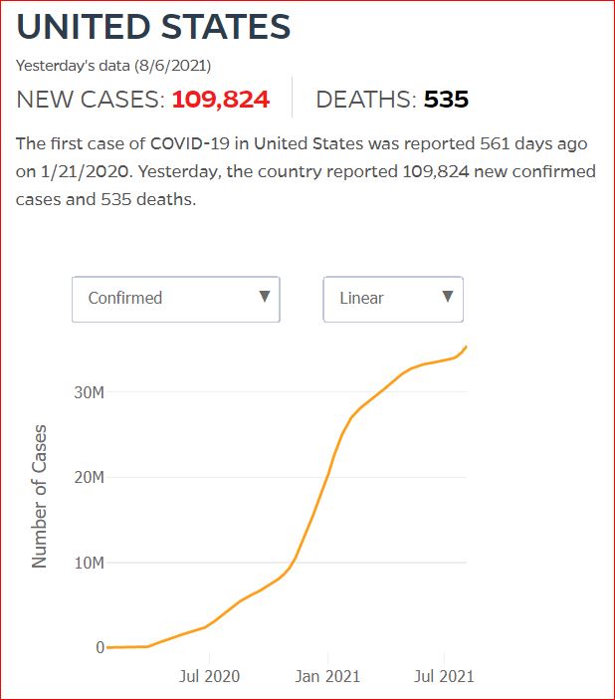Click the Linear dropdown arrow
Screen dimensions: 615x700
(448, 297)
